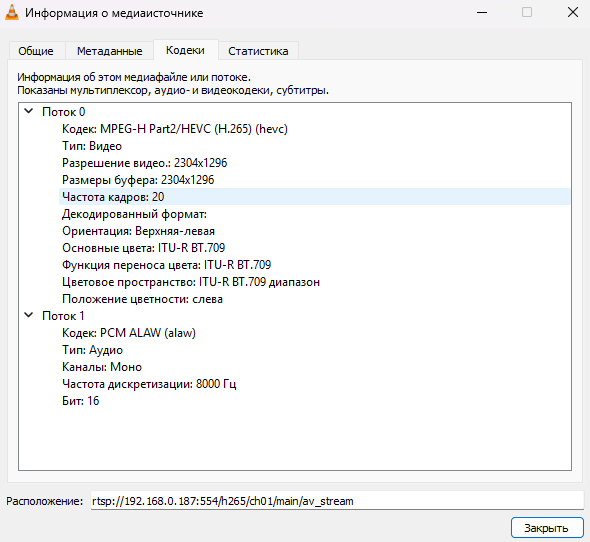The width and height of the screenshot is (590, 542).
Task: Minimize the media information window
Action: 482,12
